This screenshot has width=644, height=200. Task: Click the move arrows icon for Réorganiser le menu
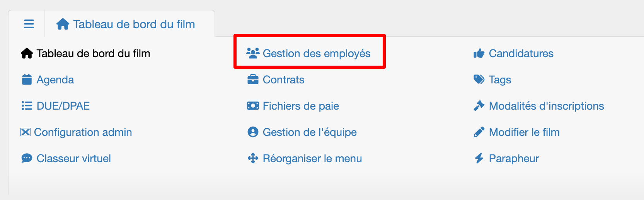pos(253,158)
